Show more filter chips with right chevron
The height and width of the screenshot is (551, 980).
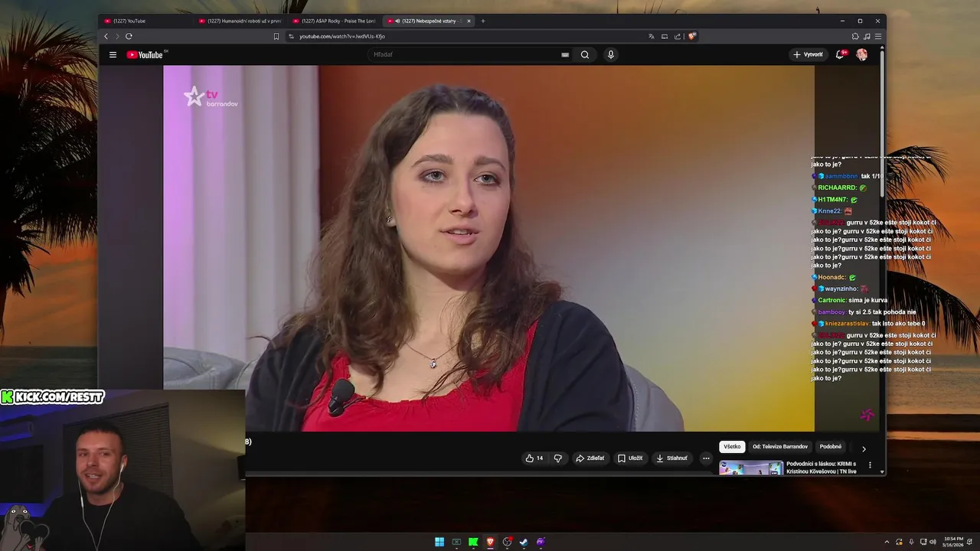click(x=864, y=448)
